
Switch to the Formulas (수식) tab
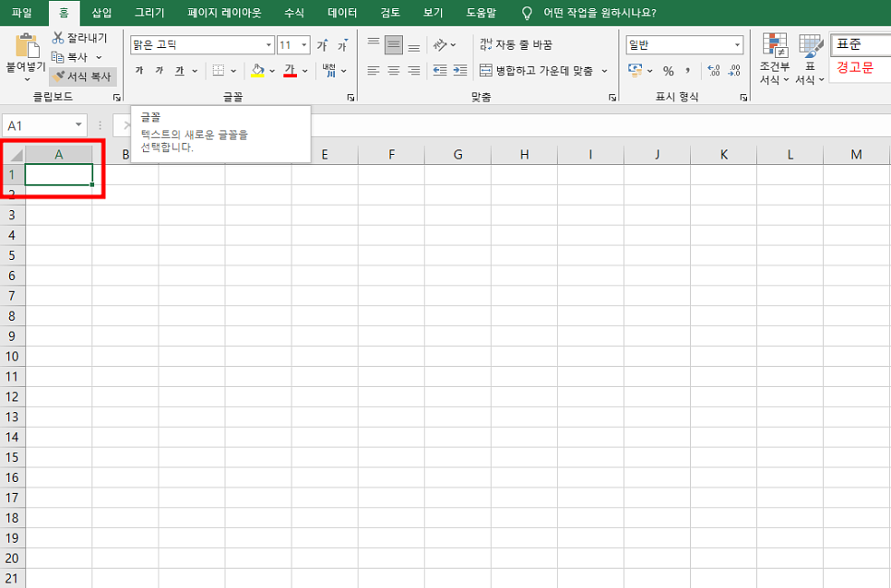pyautogui.click(x=294, y=13)
